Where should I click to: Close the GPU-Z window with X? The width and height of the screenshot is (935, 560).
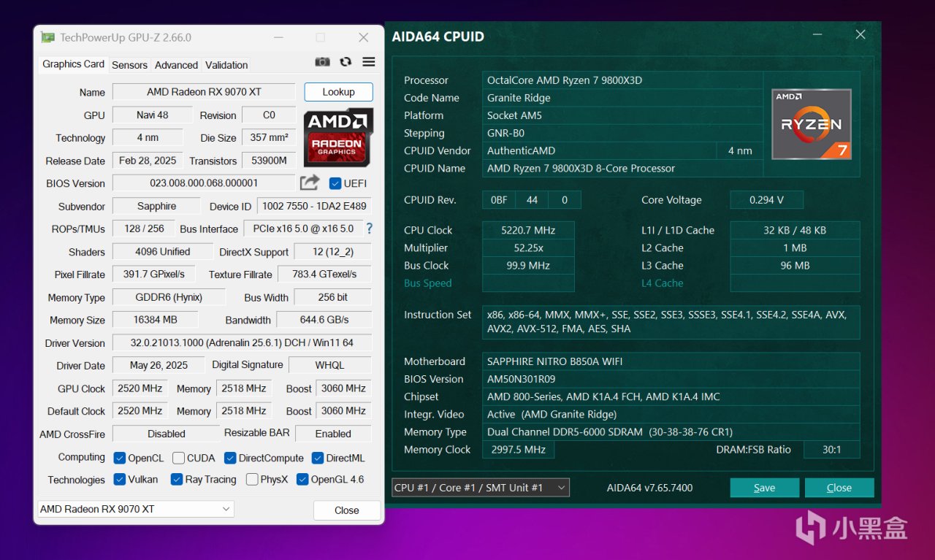(x=364, y=37)
